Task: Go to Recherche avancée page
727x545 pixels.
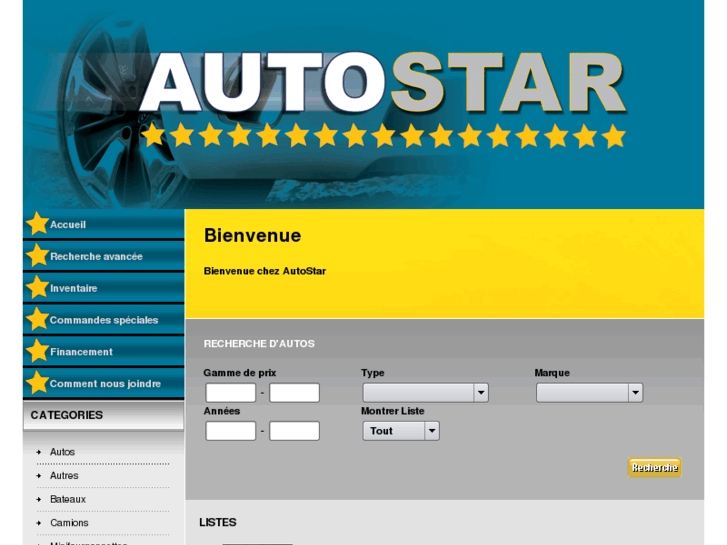Action: (103, 256)
